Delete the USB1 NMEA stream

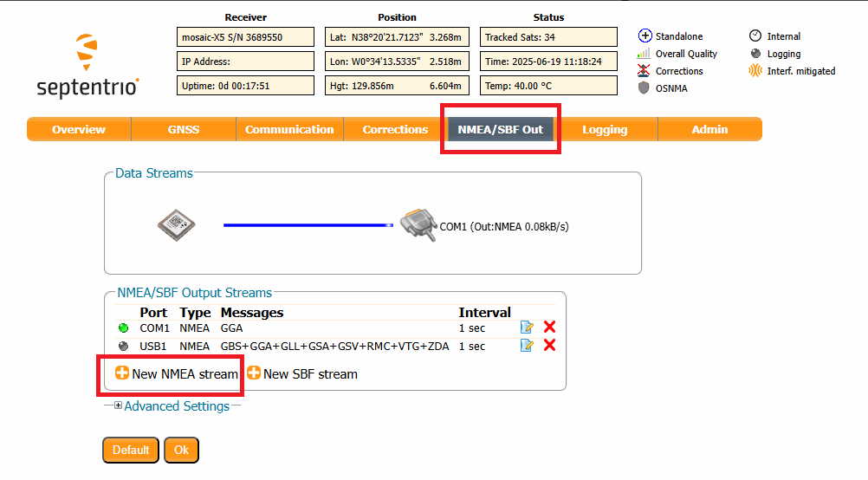pyautogui.click(x=550, y=345)
